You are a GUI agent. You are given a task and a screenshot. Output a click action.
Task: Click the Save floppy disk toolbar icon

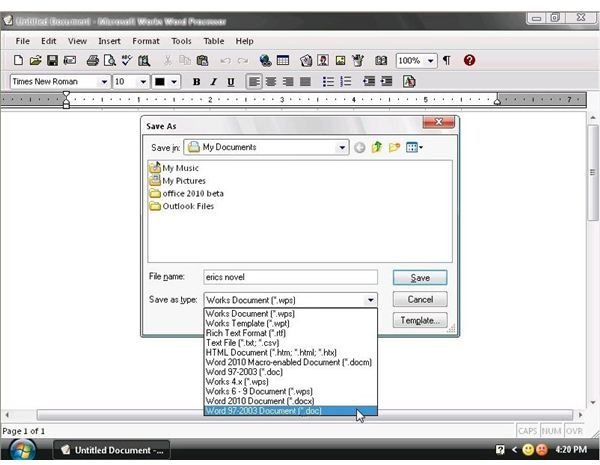(52, 60)
